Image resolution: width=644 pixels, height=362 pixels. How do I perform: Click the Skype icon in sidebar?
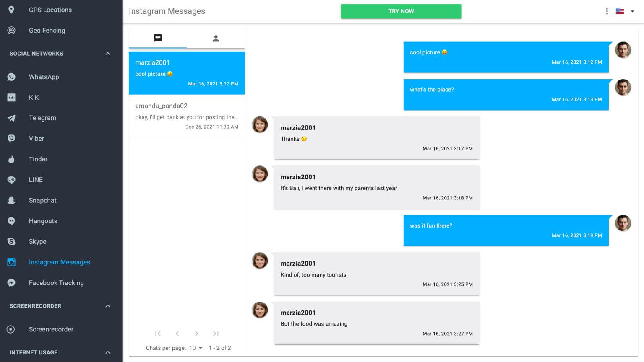pyautogui.click(x=11, y=242)
